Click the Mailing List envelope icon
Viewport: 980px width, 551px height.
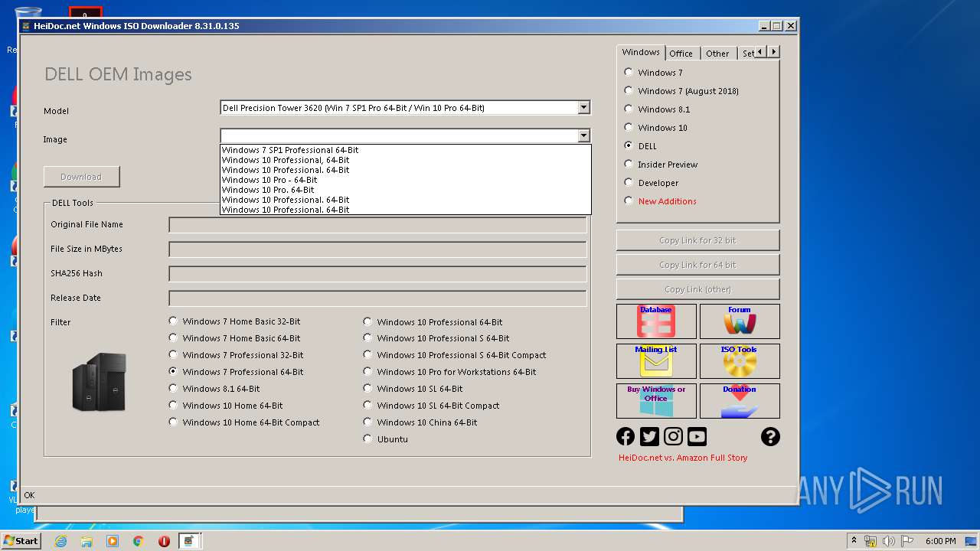[656, 361]
